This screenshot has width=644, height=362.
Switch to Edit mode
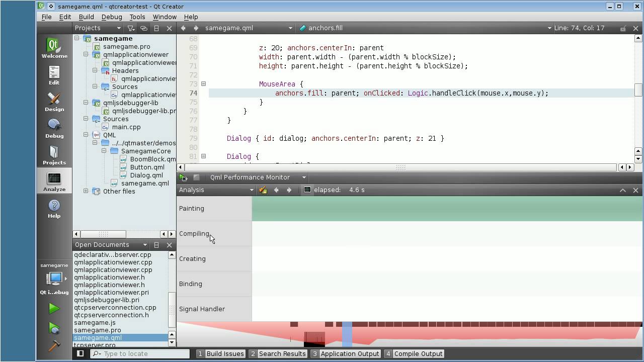(54, 75)
